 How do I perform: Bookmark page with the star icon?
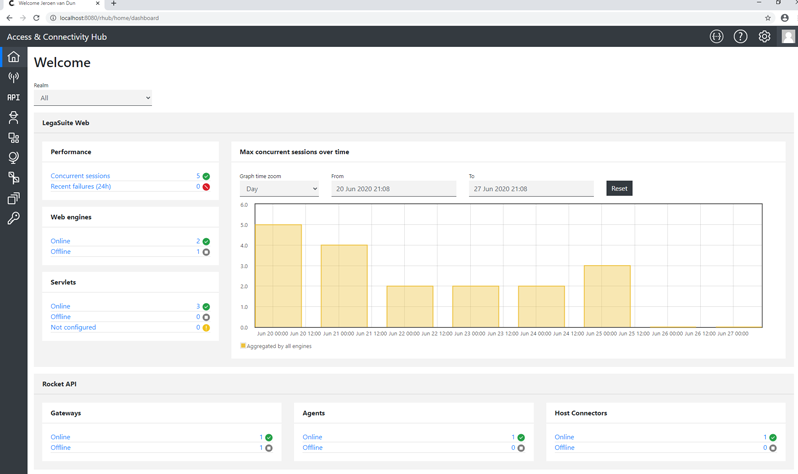(x=768, y=18)
